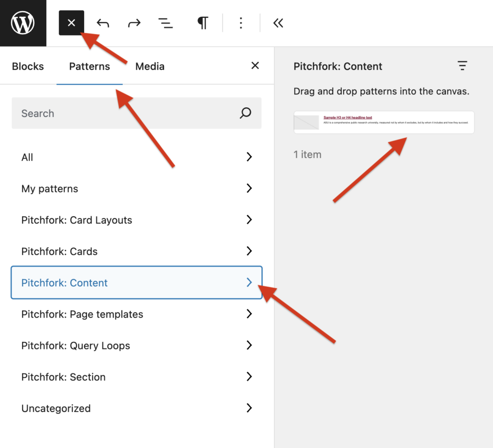Image resolution: width=493 pixels, height=448 pixels.
Task: Open the All patterns category
Action: pos(136,157)
